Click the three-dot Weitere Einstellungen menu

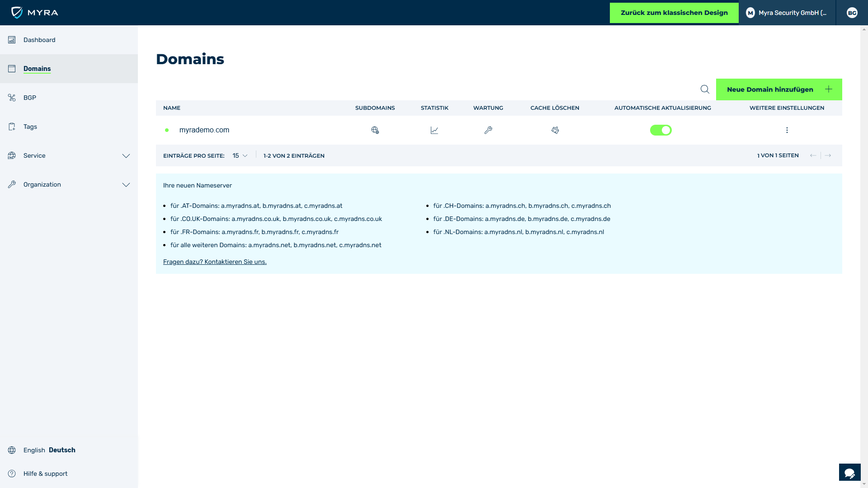pos(787,130)
